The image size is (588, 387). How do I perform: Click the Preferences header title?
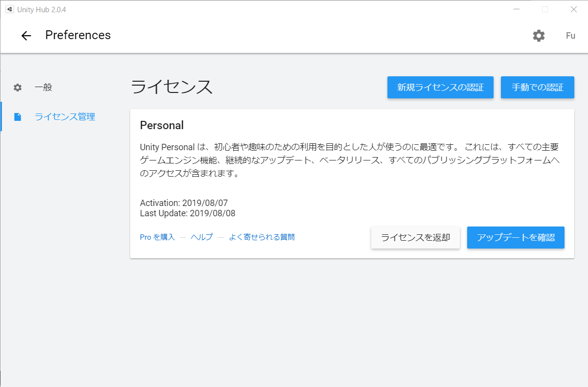[78, 35]
